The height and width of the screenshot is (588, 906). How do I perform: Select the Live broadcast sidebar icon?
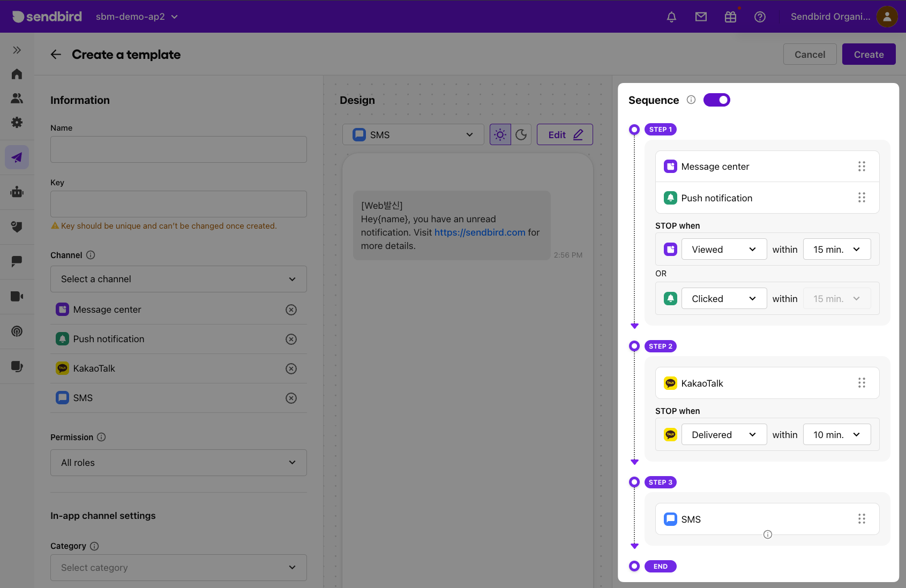pos(17,331)
